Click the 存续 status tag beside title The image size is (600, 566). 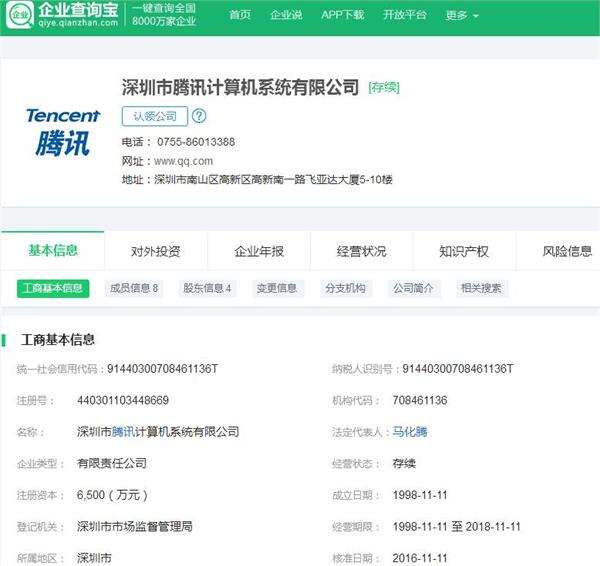(x=384, y=88)
